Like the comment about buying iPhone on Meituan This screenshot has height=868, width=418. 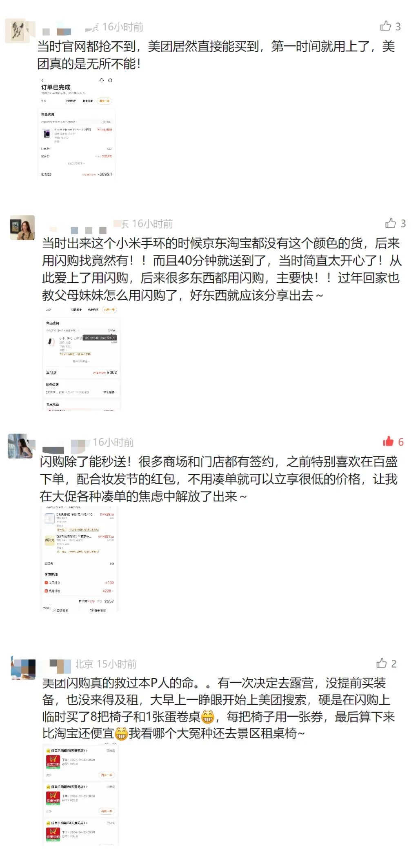click(x=386, y=26)
